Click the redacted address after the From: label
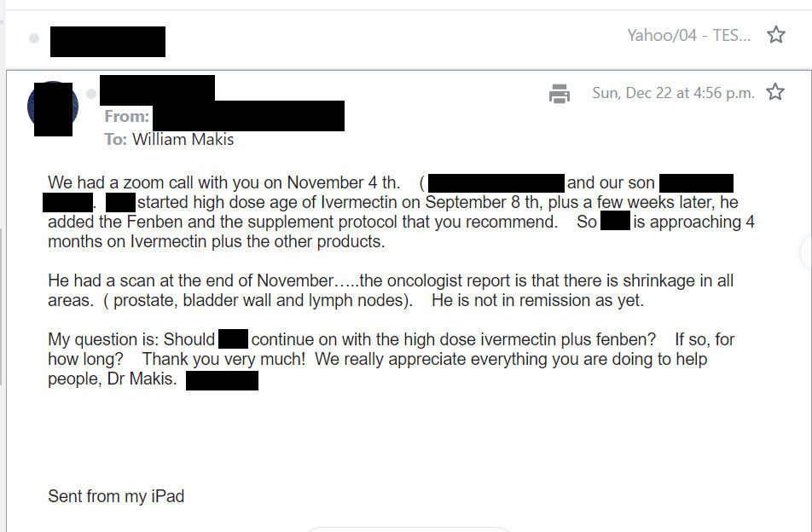Viewport: 812px width, 532px height. [248, 116]
